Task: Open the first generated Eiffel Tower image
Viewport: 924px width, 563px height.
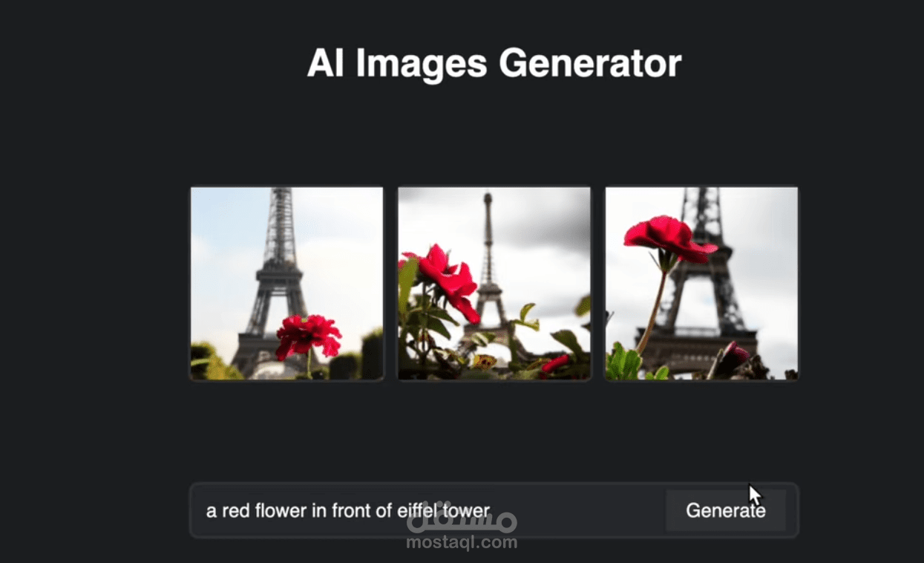Action: point(286,283)
